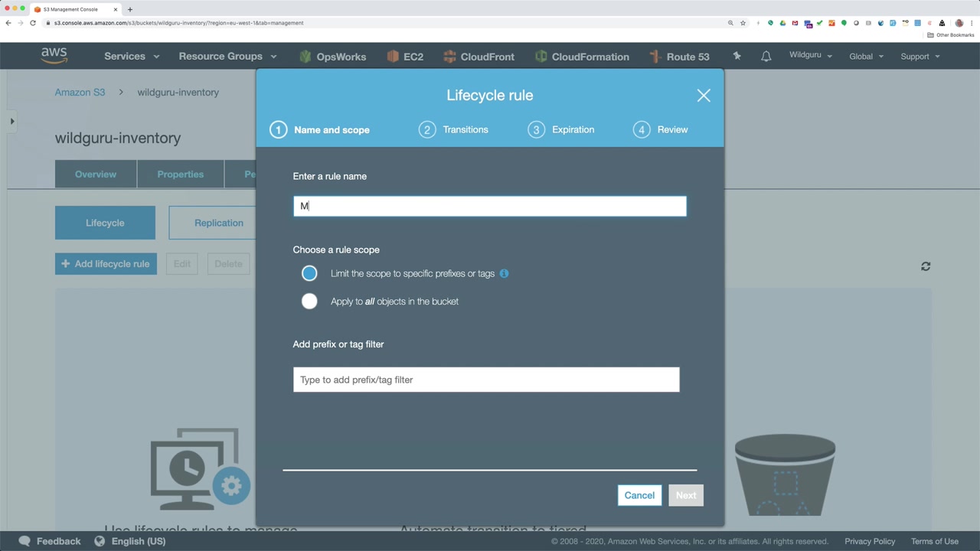
Task: Go to the Review step
Action: (661, 129)
